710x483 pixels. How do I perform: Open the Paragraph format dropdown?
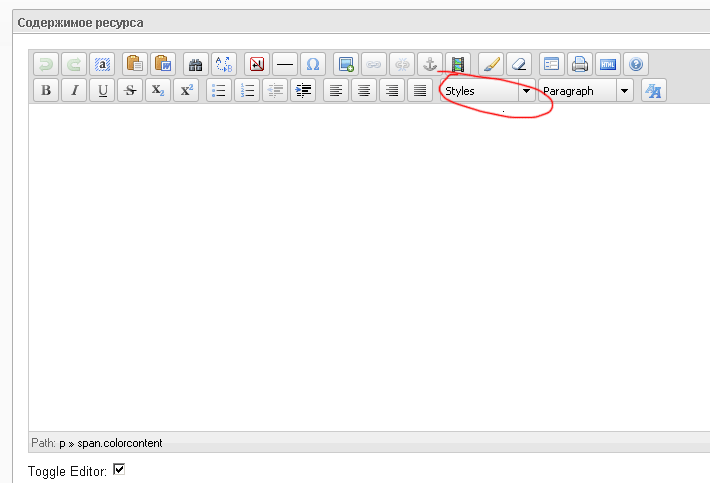(586, 91)
